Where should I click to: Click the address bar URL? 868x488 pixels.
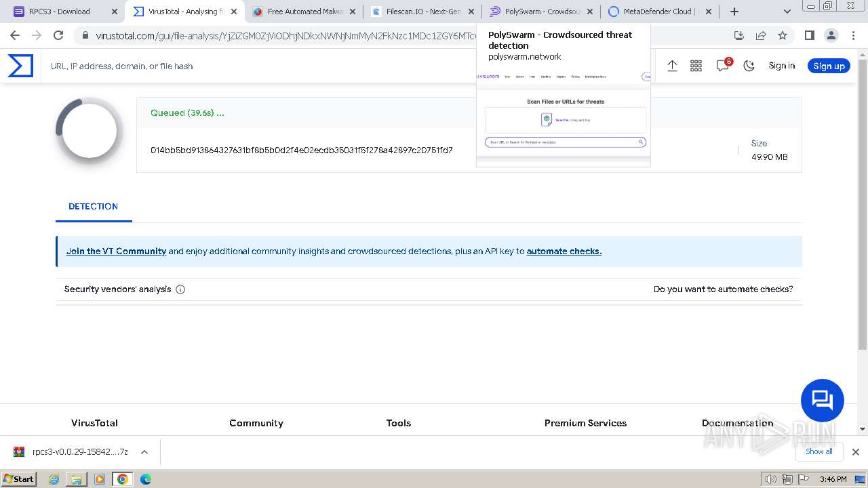click(x=286, y=35)
